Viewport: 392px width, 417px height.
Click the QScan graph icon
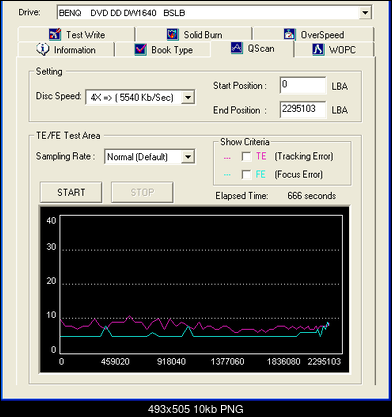click(x=237, y=48)
